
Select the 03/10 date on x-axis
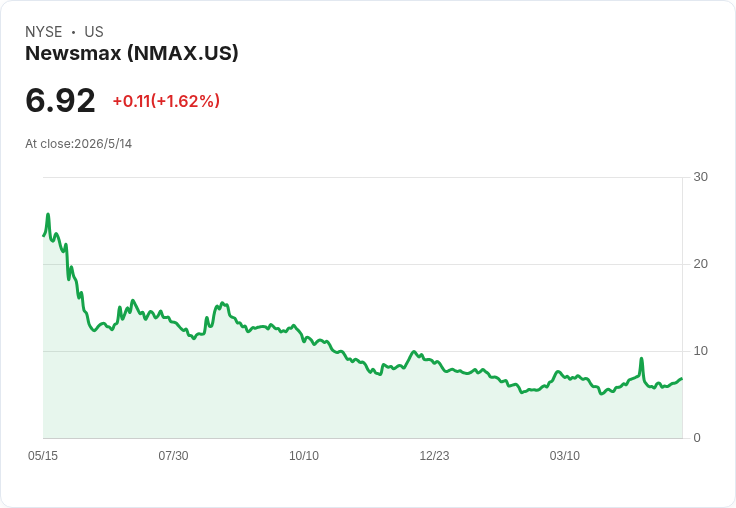pyautogui.click(x=565, y=455)
